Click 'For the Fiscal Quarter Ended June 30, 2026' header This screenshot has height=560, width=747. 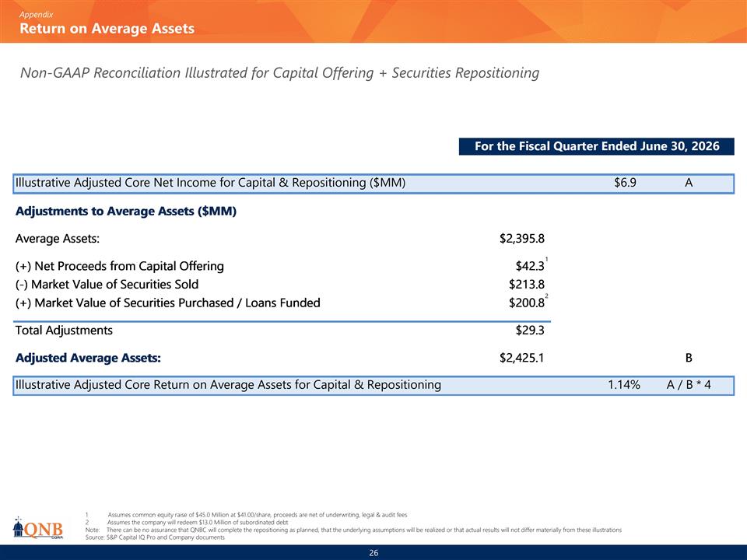tap(597, 146)
